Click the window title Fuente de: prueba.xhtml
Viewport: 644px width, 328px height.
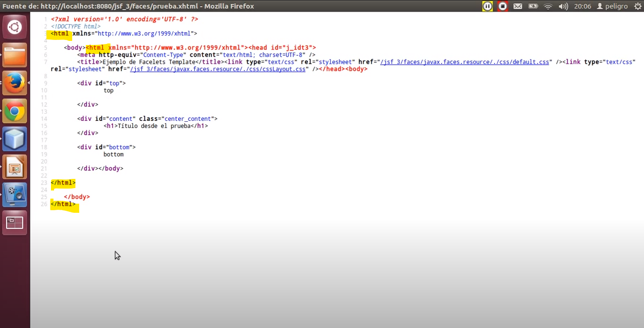coord(128,6)
